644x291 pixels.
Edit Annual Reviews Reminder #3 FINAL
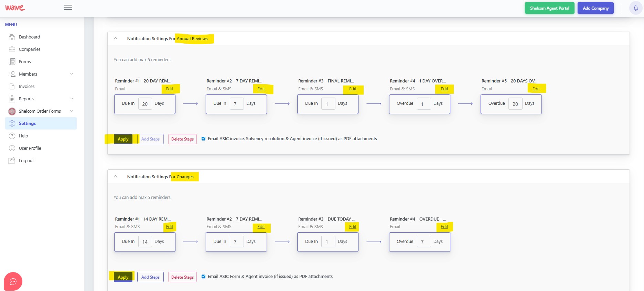click(353, 89)
